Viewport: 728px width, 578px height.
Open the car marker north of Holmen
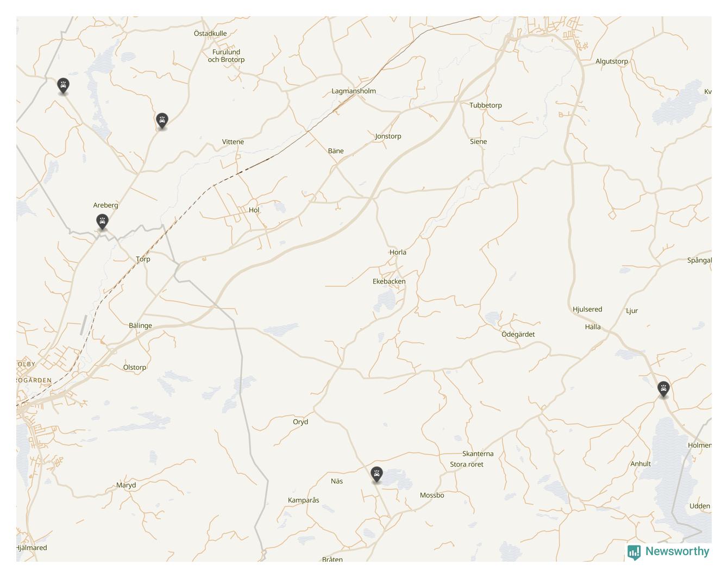click(663, 388)
